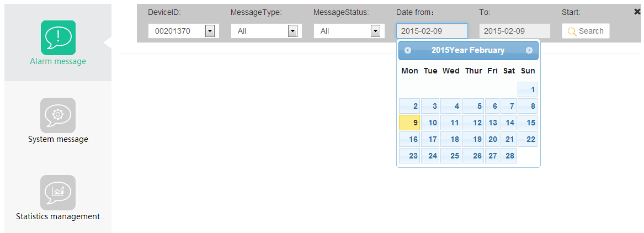Switch to Statistics management label

click(x=58, y=216)
